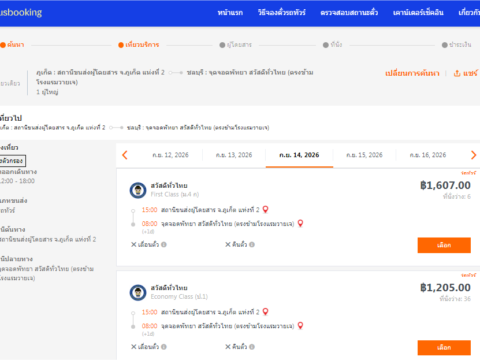This screenshot has height=360, width=480.
Task: Select the ก.ย. 16, 2026 date tab
Action: tap(428, 155)
